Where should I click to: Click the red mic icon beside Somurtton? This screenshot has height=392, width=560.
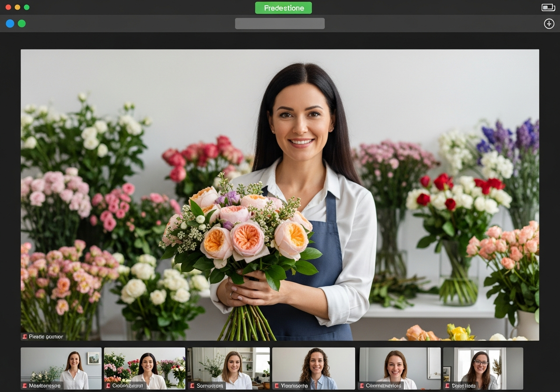[x=192, y=386]
